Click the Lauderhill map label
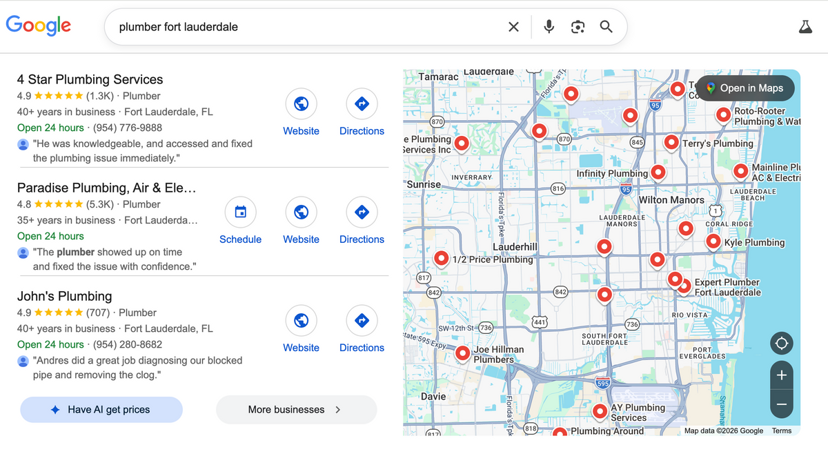The image size is (828, 456). click(x=515, y=246)
